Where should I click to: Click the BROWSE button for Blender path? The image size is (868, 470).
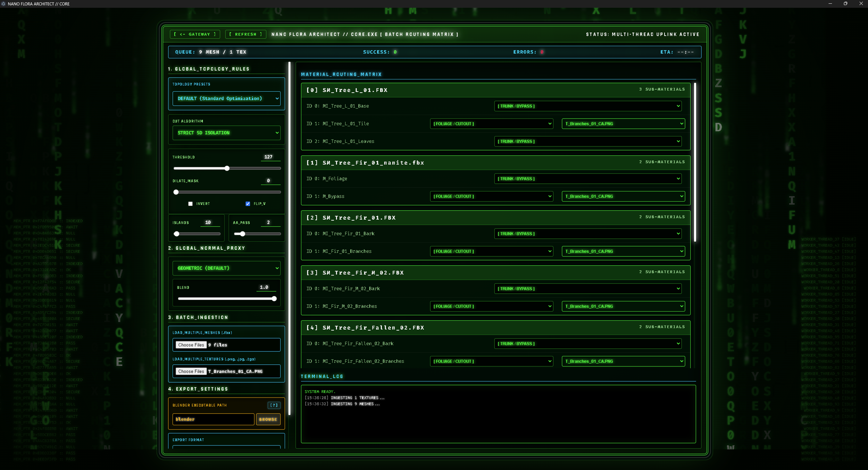click(268, 419)
